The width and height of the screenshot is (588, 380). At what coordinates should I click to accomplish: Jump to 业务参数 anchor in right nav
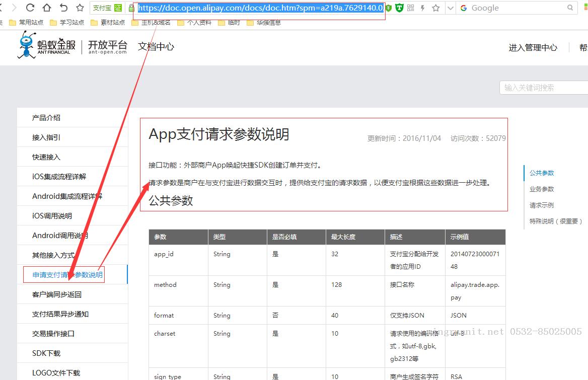542,189
